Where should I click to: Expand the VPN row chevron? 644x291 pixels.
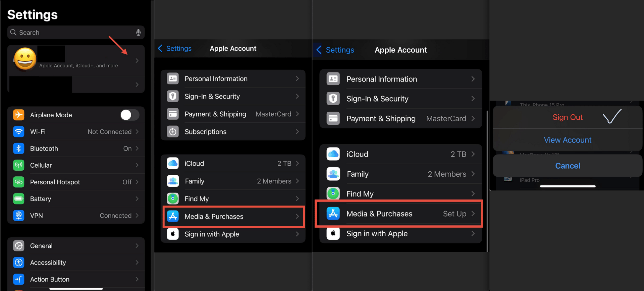[137, 216]
